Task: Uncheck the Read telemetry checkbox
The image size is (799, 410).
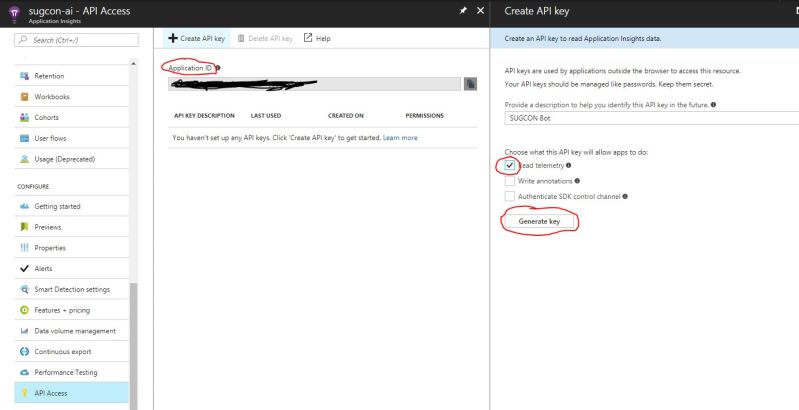Action: click(x=510, y=166)
